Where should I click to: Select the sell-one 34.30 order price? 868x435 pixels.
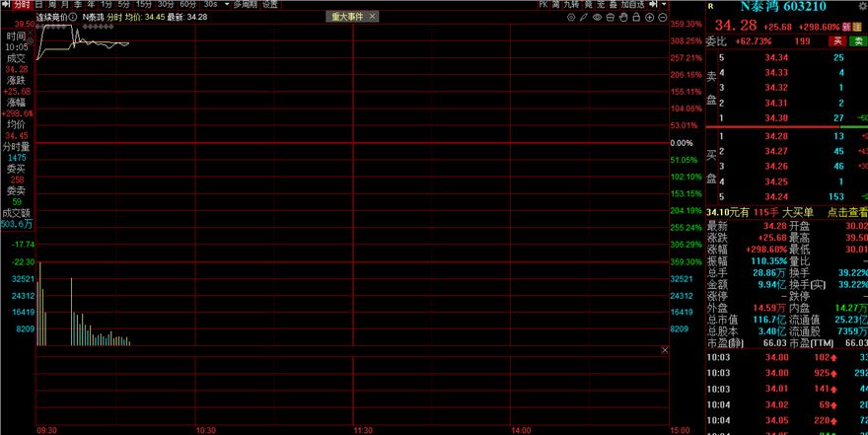[x=776, y=116]
